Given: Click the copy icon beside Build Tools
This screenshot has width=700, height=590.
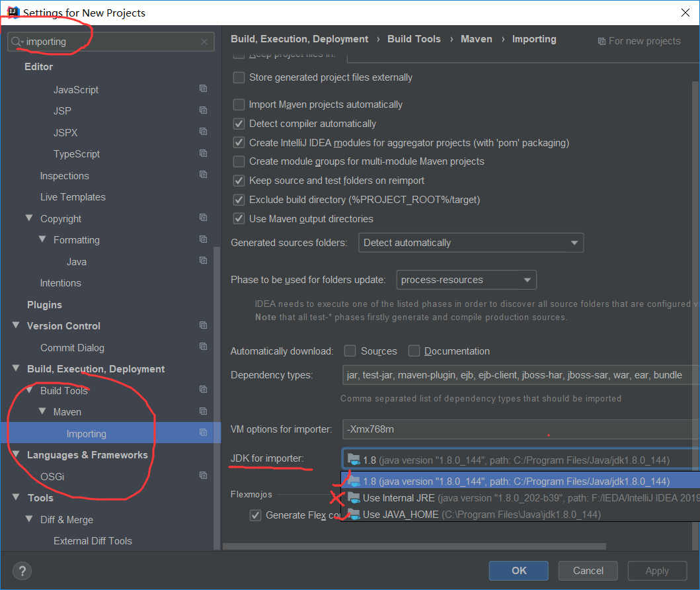Looking at the screenshot, I should click(x=203, y=390).
